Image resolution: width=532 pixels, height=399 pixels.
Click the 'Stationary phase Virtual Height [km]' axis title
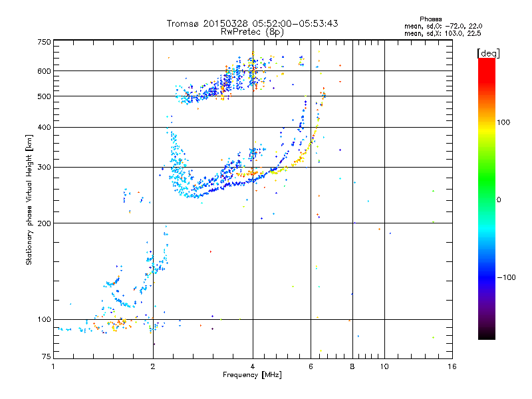pos(29,199)
